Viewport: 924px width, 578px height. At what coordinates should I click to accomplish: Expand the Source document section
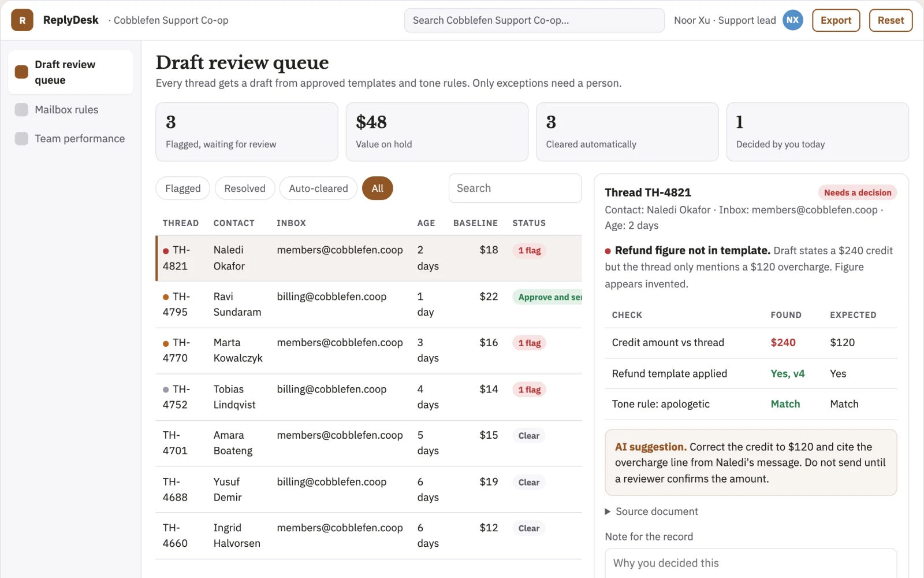pos(651,512)
